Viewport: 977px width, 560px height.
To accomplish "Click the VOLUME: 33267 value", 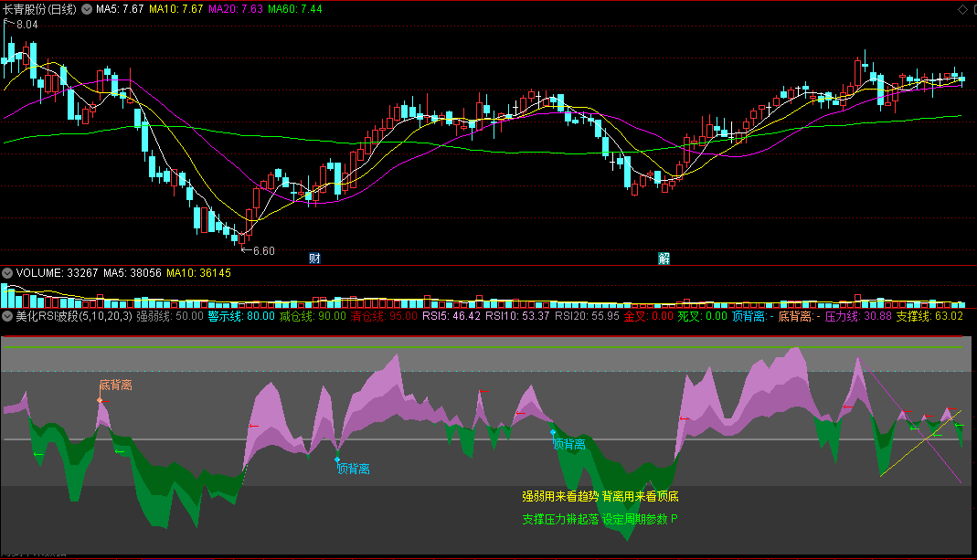I will pos(57,273).
